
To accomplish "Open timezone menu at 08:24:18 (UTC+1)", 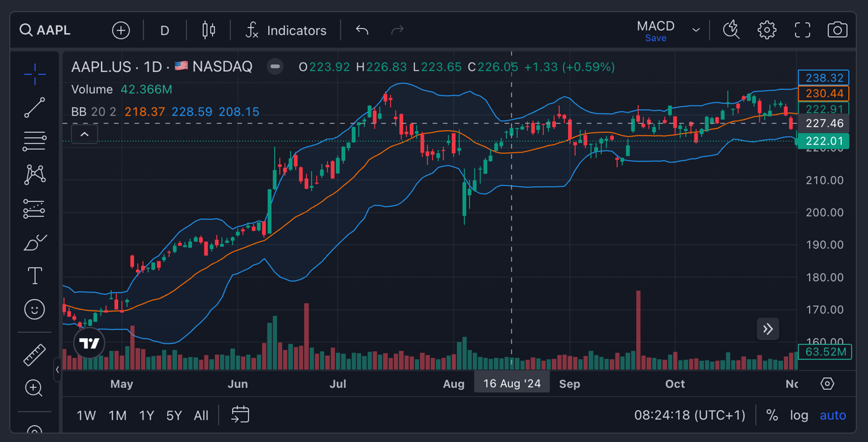I will [x=689, y=415].
